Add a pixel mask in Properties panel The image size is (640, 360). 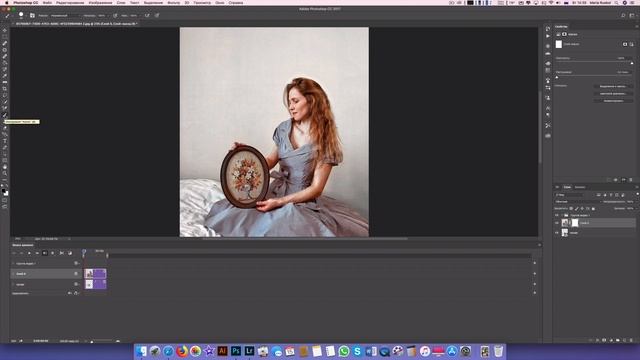click(625, 44)
